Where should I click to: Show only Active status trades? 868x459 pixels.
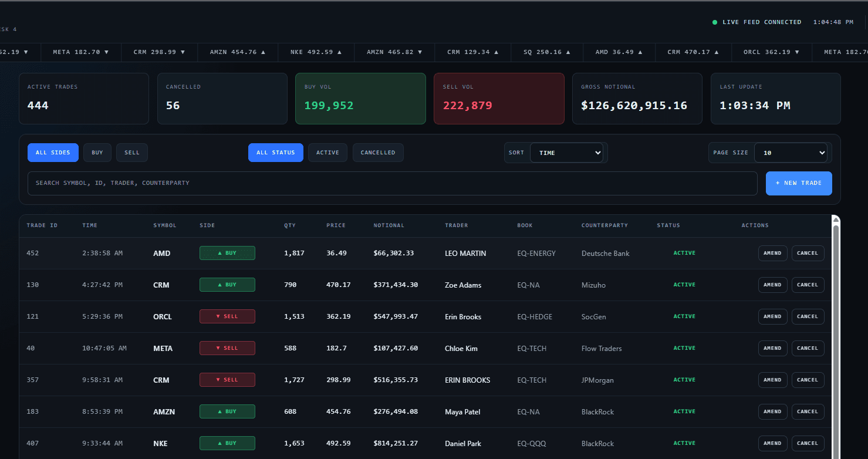(x=327, y=153)
